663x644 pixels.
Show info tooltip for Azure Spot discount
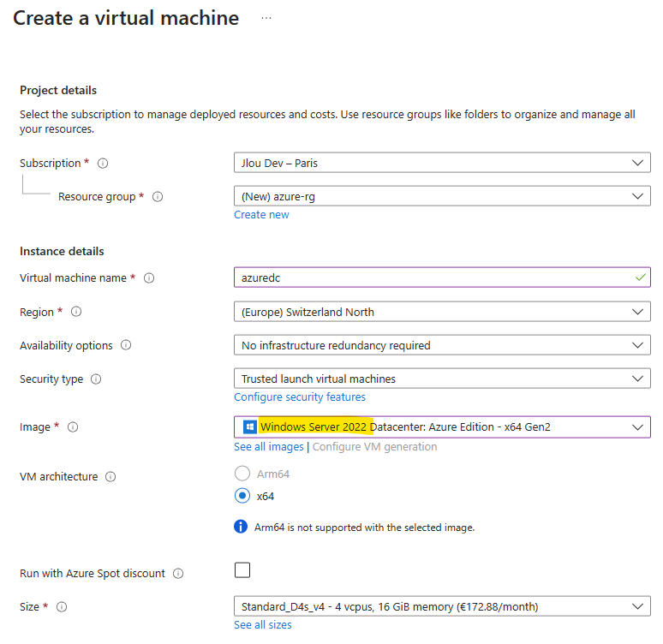point(178,574)
